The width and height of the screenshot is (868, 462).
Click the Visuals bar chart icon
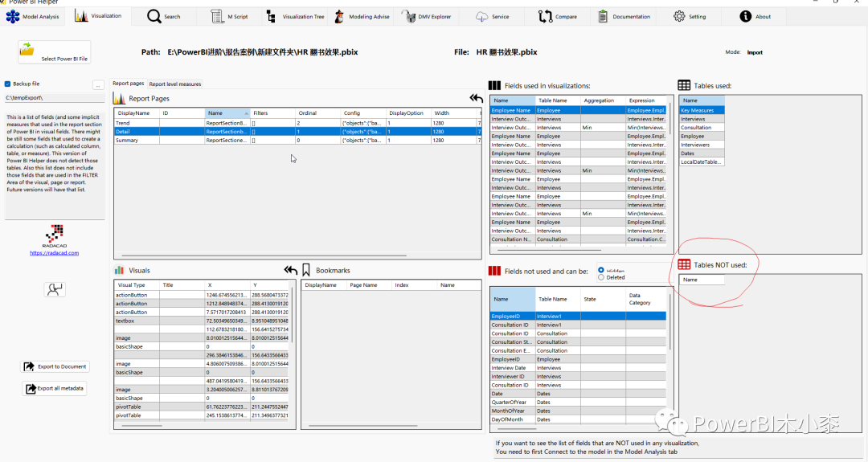click(x=119, y=271)
